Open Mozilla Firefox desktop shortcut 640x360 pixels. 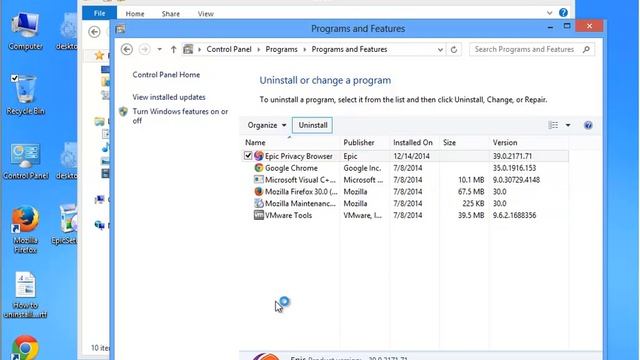coord(25,229)
